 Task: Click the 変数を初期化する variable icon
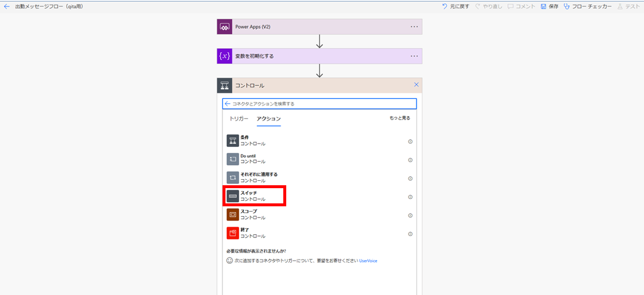click(224, 56)
